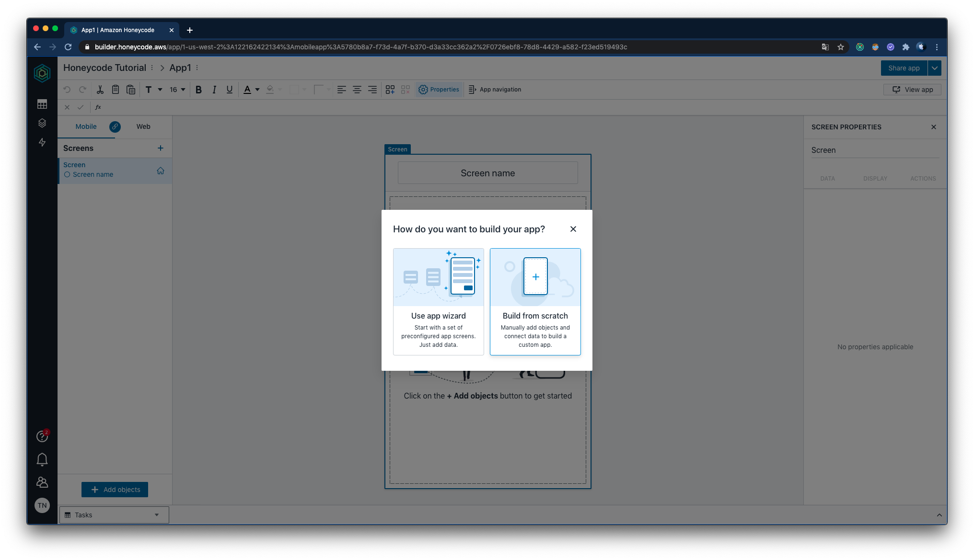Click the add block grid icon
The image size is (974, 560).
390,90
